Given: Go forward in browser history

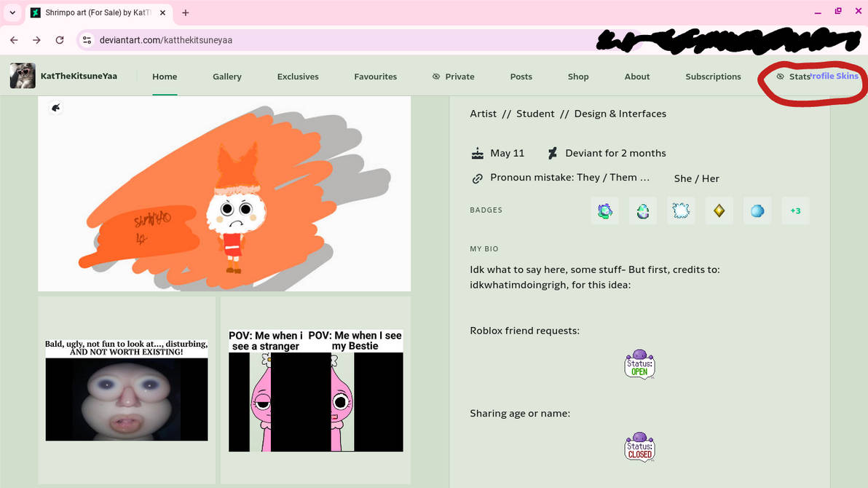Looking at the screenshot, I should pyautogui.click(x=36, y=40).
